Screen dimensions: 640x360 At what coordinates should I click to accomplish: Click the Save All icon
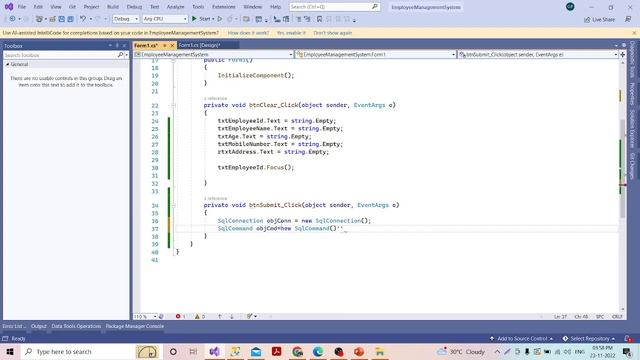click(70, 19)
